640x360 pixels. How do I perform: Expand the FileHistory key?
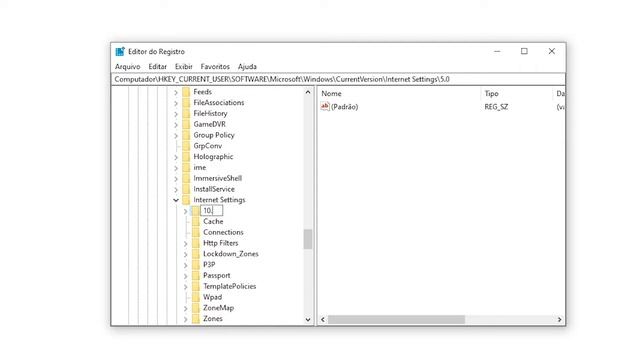tap(176, 114)
